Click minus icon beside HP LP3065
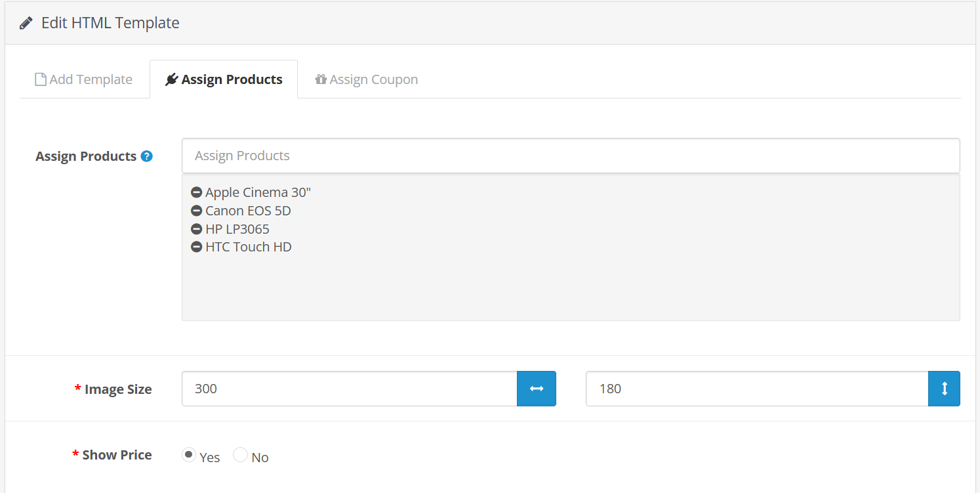980x493 pixels. [x=196, y=229]
